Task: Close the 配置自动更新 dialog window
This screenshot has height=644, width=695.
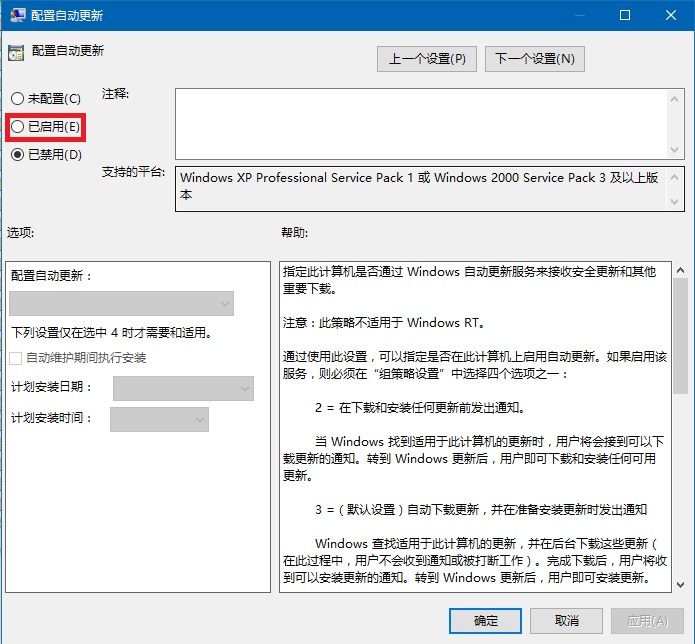Action: point(671,15)
